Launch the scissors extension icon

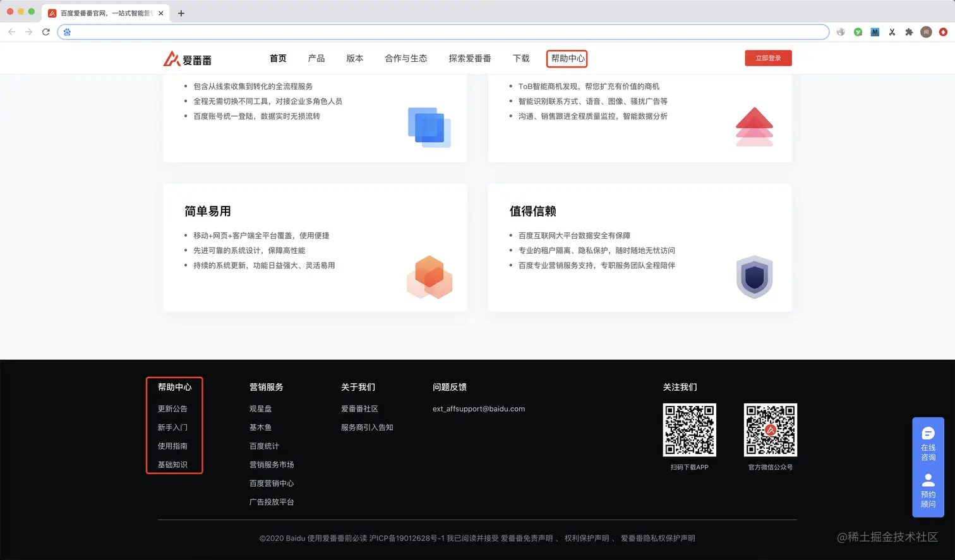(x=892, y=32)
